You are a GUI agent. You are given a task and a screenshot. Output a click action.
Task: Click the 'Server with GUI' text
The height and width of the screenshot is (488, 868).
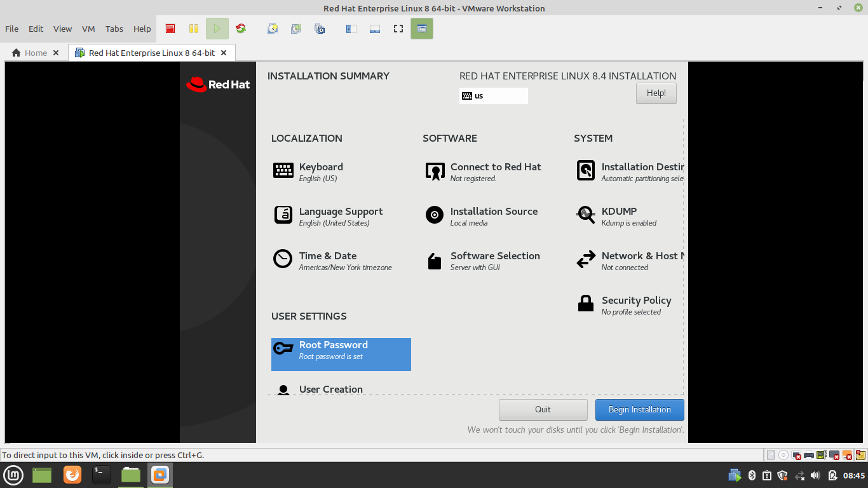pos(475,268)
